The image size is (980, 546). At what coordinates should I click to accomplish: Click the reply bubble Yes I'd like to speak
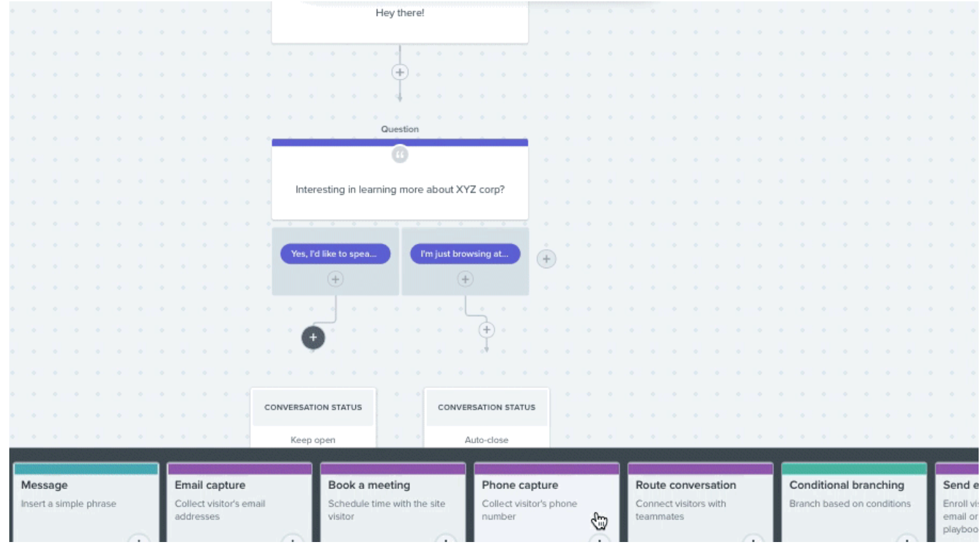(336, 254)
